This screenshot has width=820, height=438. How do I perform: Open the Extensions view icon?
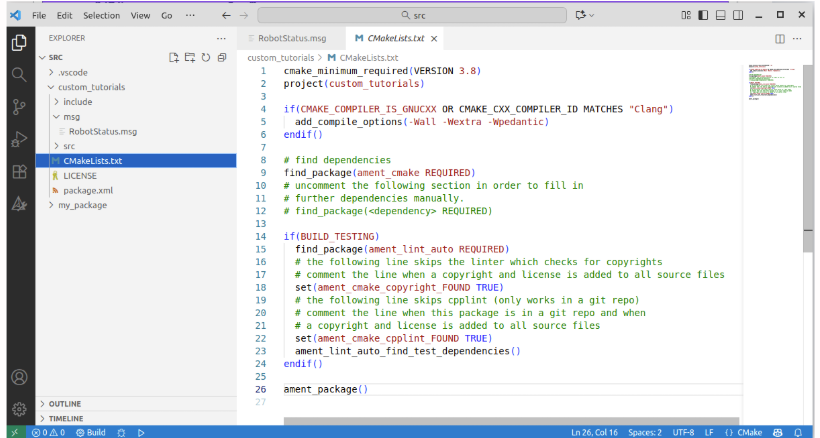18,172
